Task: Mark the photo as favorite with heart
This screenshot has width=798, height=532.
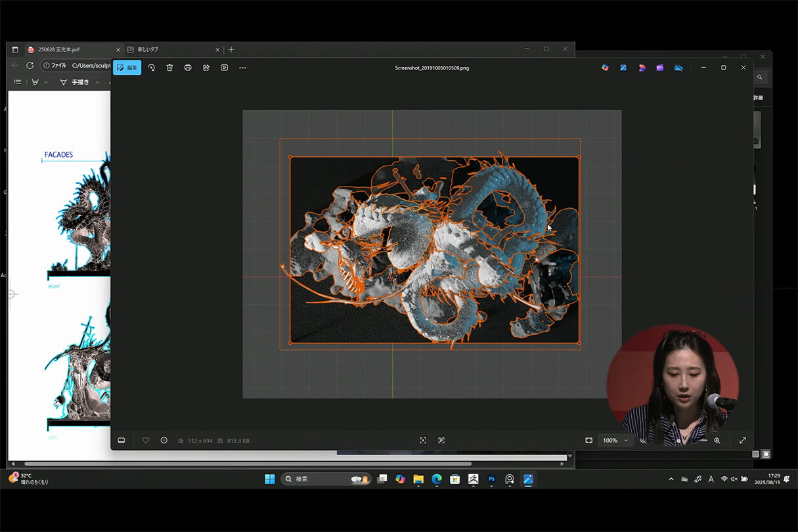Action: [146, 440]
